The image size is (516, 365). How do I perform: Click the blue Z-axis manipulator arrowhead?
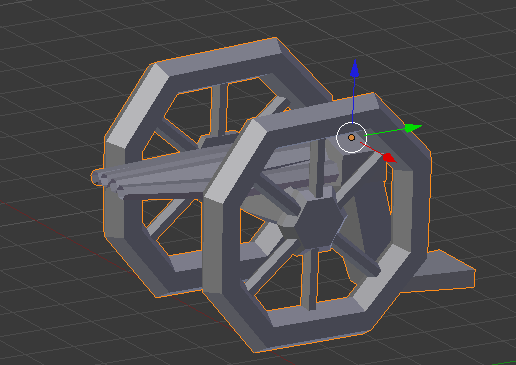pos(355,69)
